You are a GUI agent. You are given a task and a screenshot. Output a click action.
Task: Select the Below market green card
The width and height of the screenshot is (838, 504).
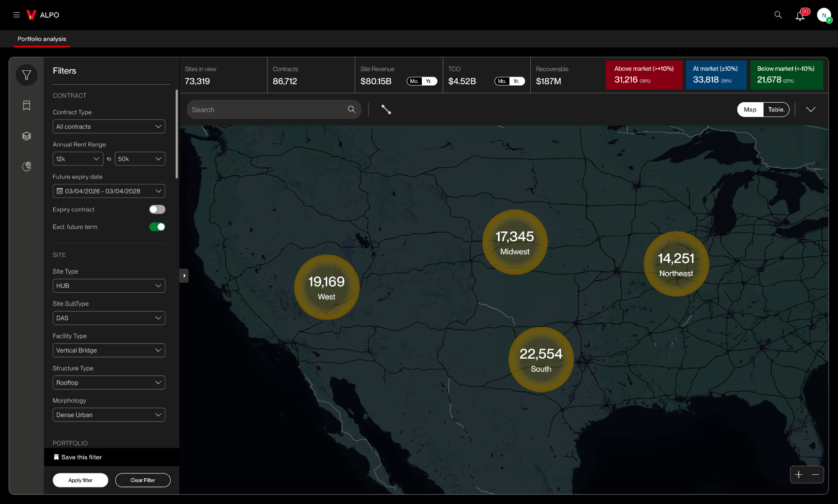786,75
